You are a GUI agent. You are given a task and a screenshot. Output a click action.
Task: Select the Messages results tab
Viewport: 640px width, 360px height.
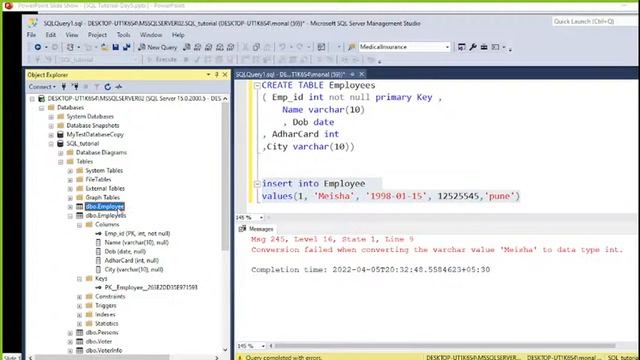(x=256, y=229)
